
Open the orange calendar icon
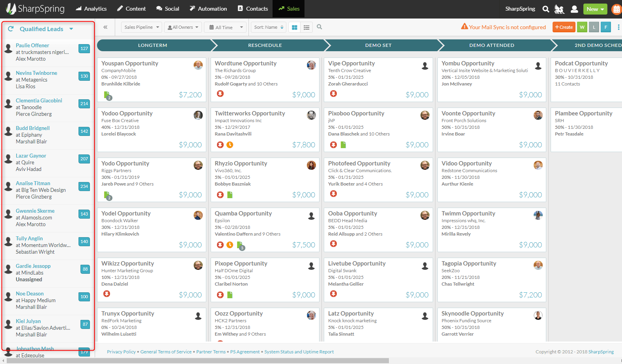pos(616,9)
